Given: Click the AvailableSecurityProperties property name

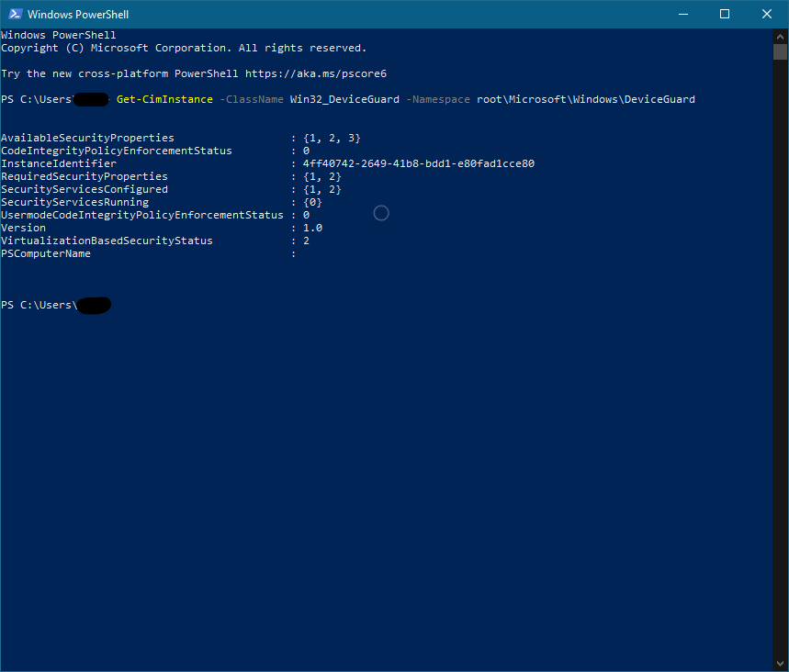Looking at the screenshot, I should [x=87, y=138].
